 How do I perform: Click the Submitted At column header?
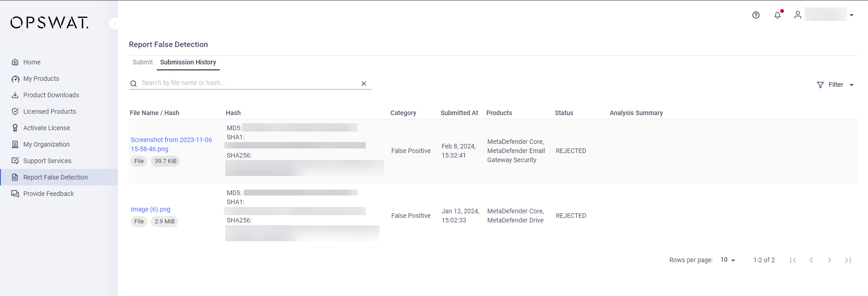coord(459,113)
